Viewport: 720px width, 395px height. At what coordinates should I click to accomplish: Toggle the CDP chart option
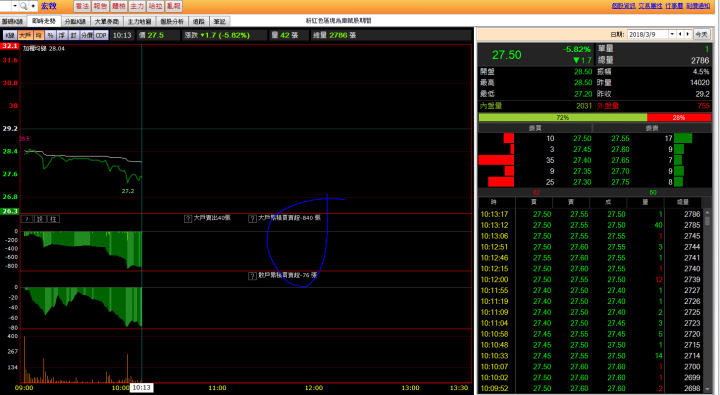click(x=101, y=35)
